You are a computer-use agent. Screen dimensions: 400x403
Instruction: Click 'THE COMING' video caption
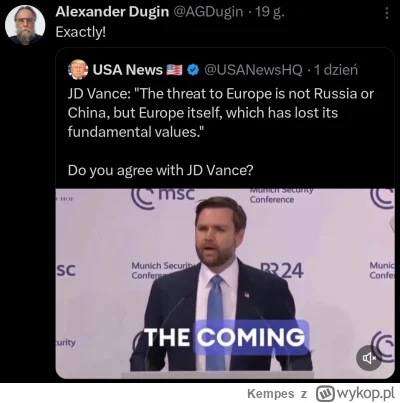225,337
